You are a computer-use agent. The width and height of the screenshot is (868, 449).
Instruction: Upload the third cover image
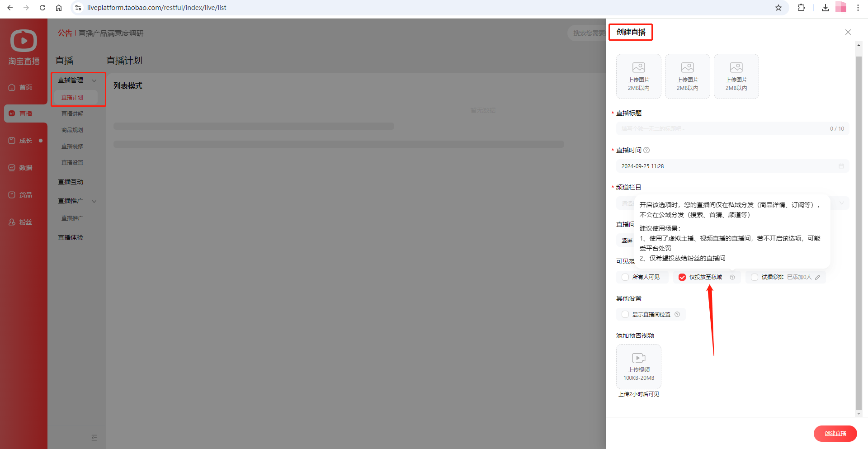pyautogui.click(x=736, y=76)
